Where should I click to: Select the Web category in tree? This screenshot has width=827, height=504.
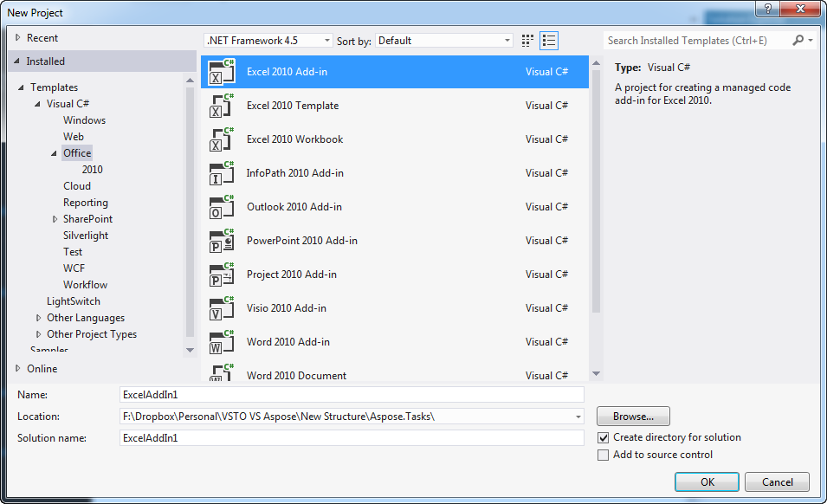74,137
